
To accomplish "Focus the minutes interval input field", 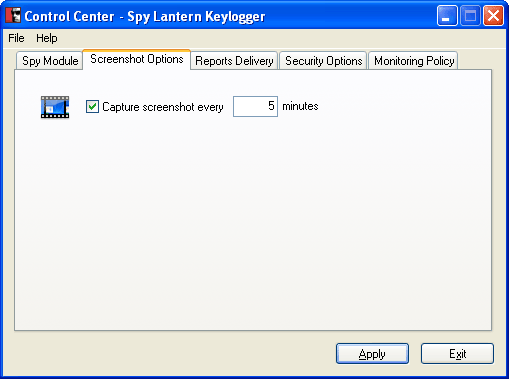I will [255, 106].
